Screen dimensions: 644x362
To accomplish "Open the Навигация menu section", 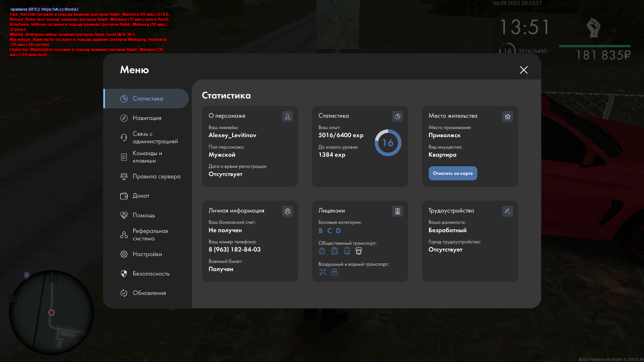I will 147,118.
